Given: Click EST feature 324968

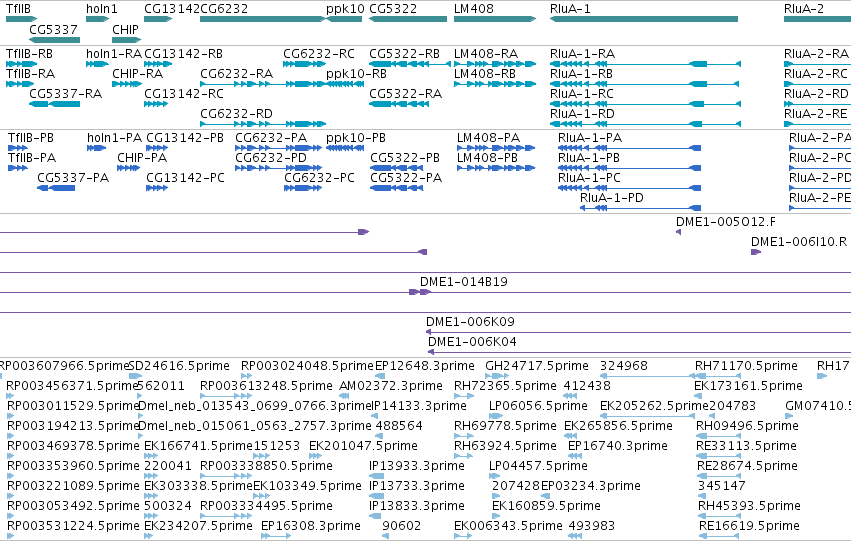Looking at the screenshot, I should (647, 376).
